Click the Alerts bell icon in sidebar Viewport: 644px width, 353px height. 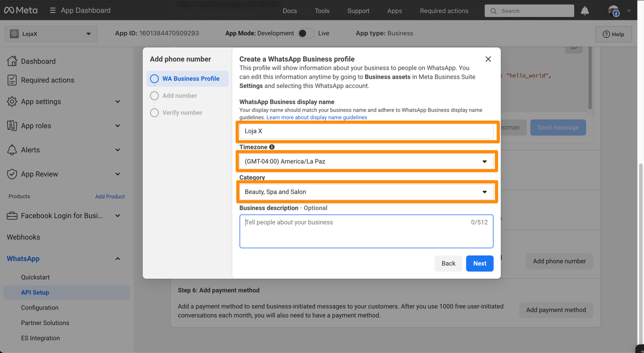point(12,150)
